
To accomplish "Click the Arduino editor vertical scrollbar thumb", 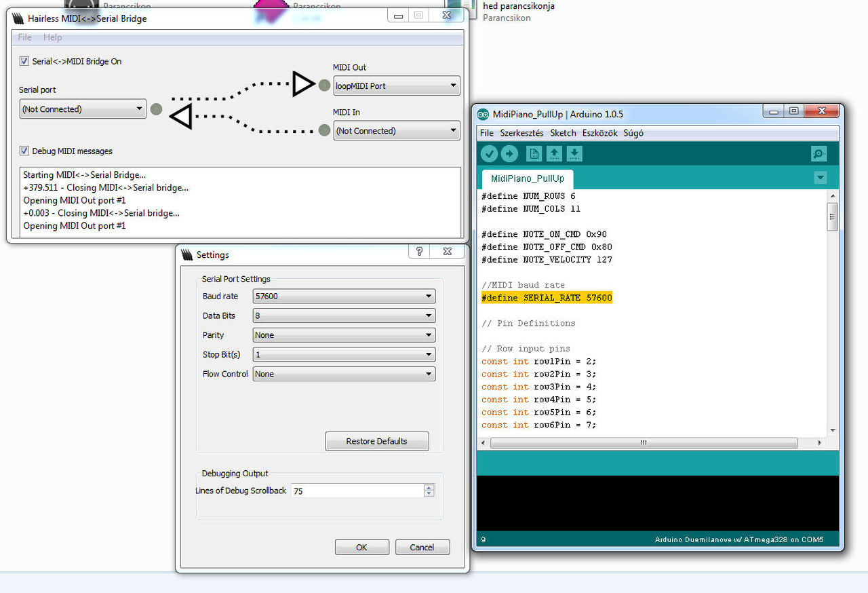I will point(832,216).
